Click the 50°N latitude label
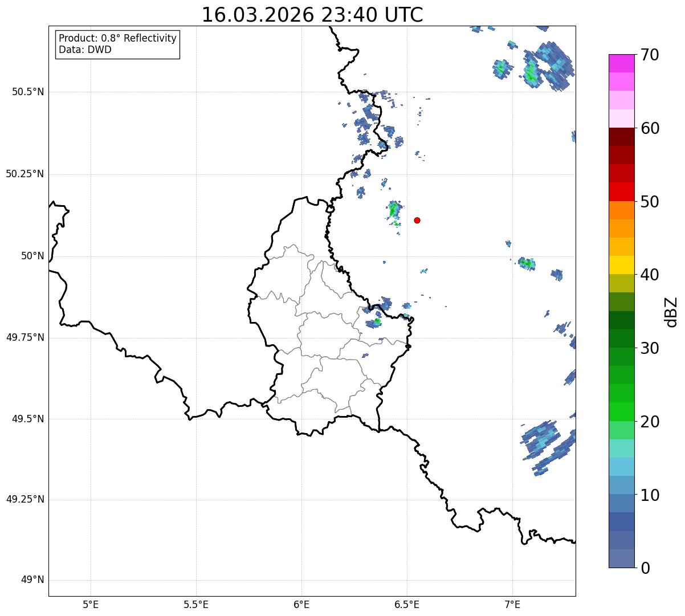The width and height of the screenshot is (685, 616). [32, 256]
